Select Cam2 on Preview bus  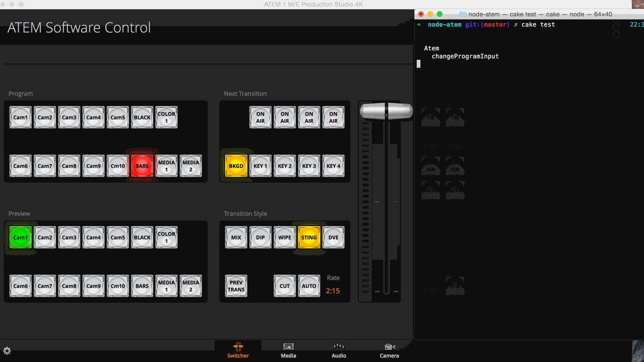pyautogui.click(x=45, y=237)
